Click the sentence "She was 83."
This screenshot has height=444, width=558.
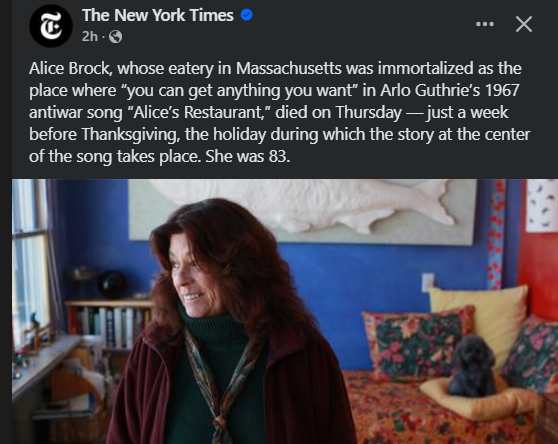click(x=248, y=157)
